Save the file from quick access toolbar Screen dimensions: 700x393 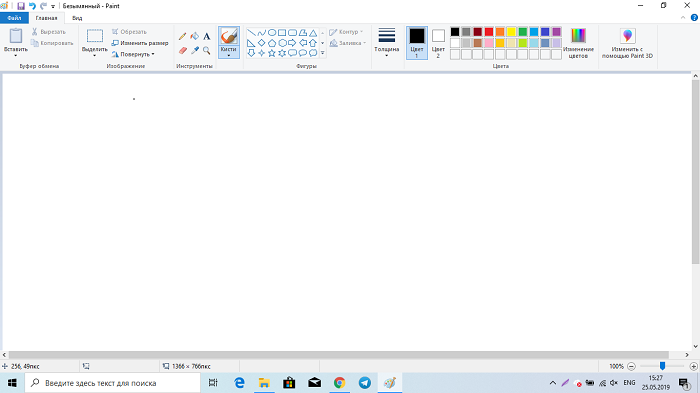[x=21, y=6]
